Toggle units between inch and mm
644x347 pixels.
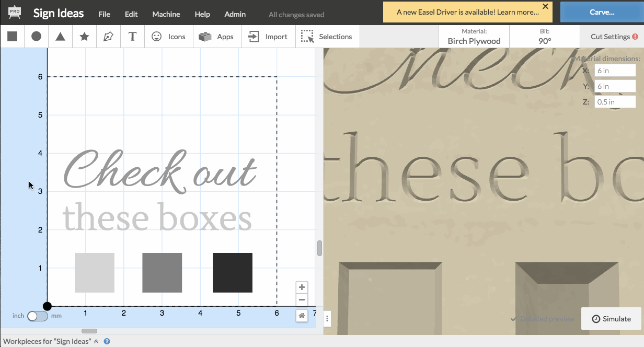click(37, 316)
